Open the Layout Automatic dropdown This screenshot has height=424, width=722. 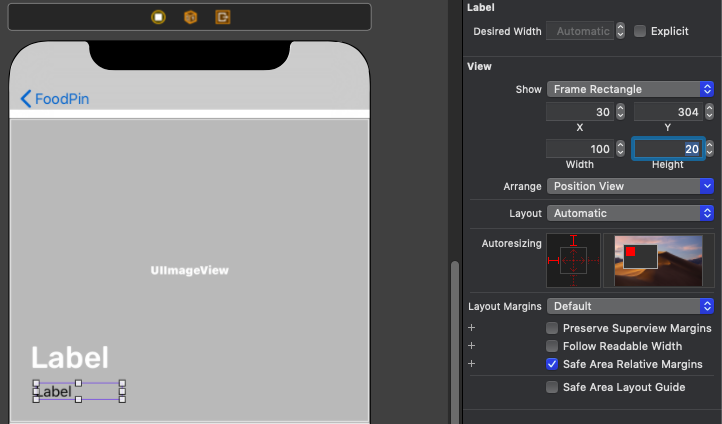630,213
